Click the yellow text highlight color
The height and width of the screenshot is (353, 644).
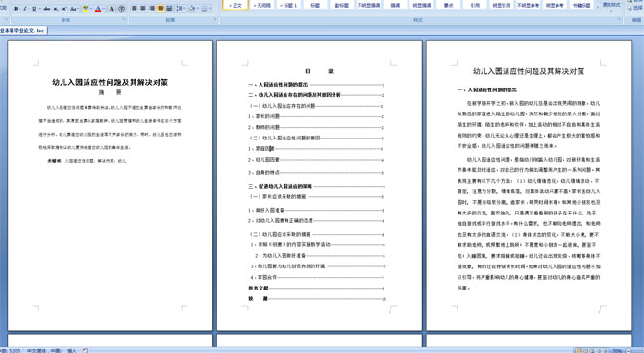pyautogui.click(x=86, y=9)
